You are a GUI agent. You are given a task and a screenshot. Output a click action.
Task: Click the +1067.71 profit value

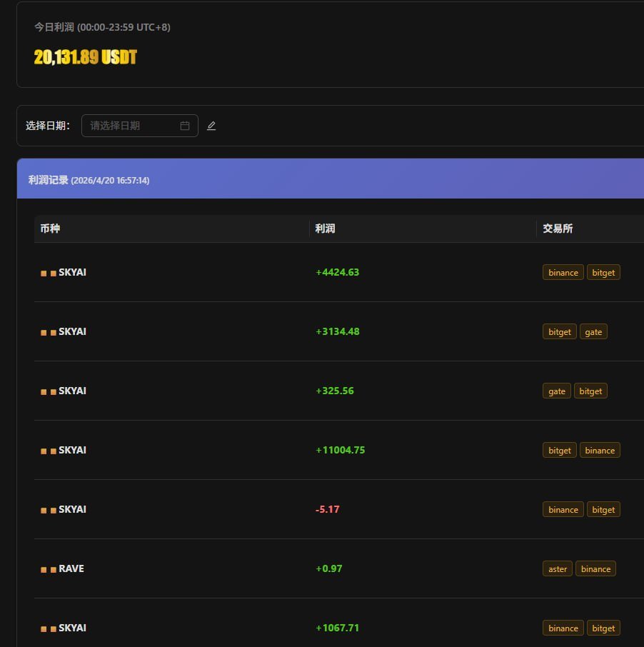[338, 628]
